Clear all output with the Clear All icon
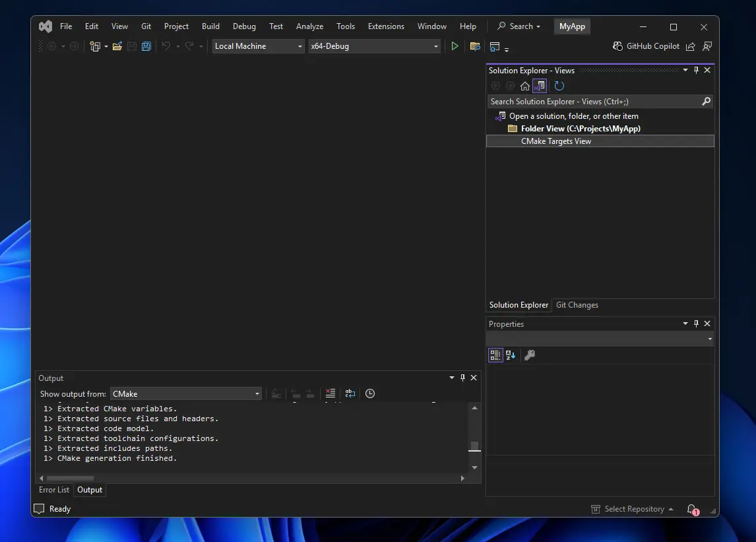The height and width of the screenshot is (542, 756). pyautogui.click(x=331, y=393)
